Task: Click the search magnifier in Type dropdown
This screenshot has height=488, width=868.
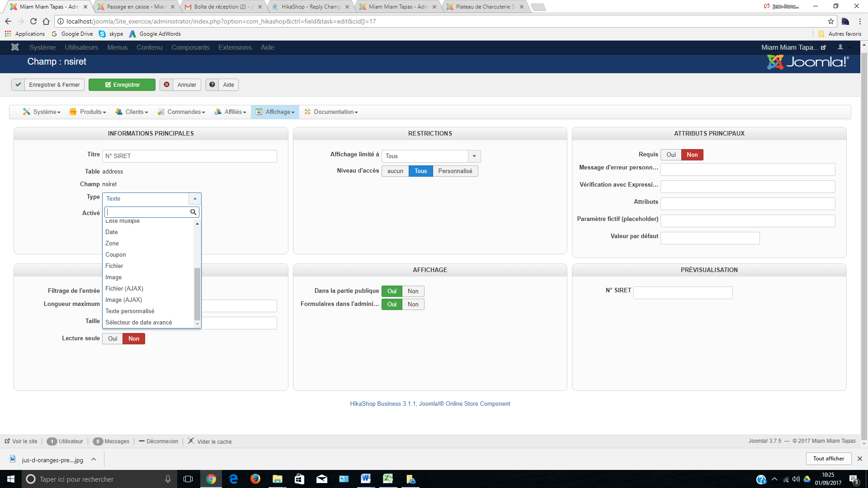Action: click(x=193, y=212)
